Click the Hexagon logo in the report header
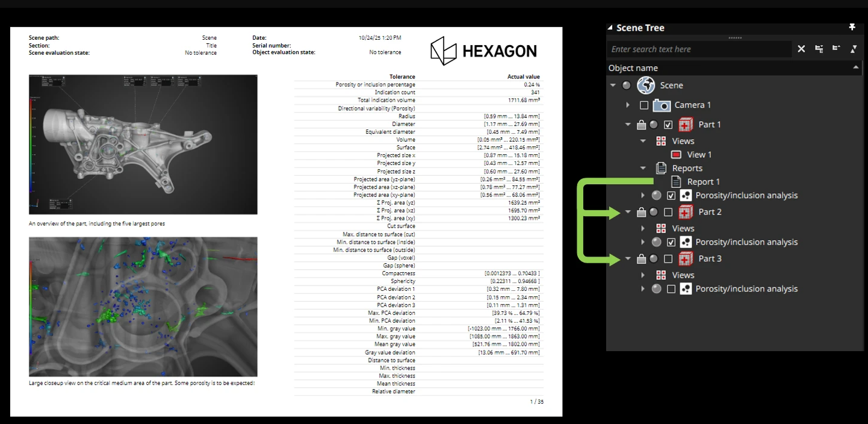This screenshot has height=424, width=868. [483, 51]
